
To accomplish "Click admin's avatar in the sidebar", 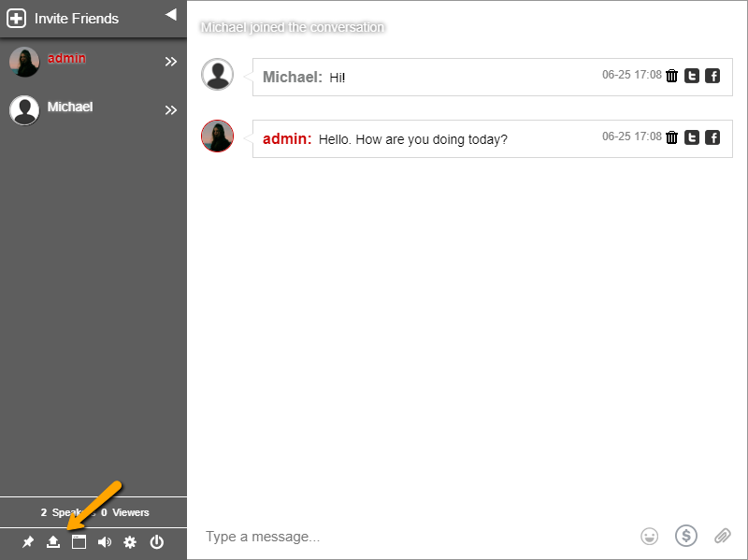I will click(23, 61).
